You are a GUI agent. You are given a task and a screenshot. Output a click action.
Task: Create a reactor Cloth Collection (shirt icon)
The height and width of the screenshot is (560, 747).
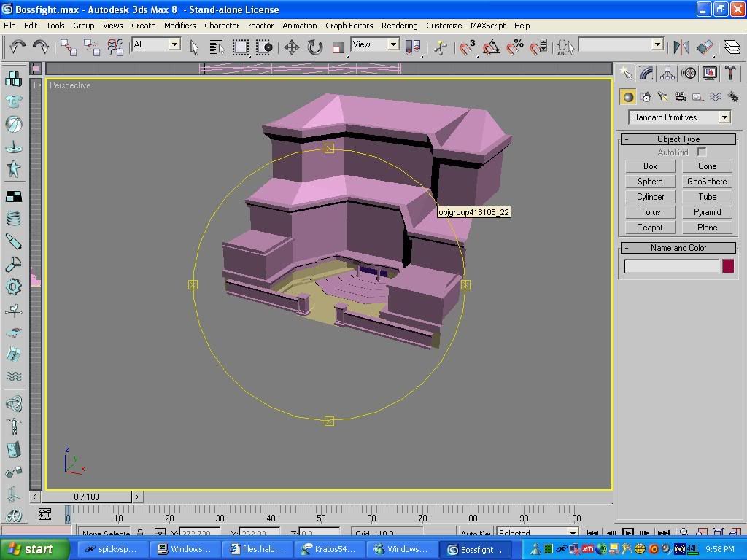[13, 101]
